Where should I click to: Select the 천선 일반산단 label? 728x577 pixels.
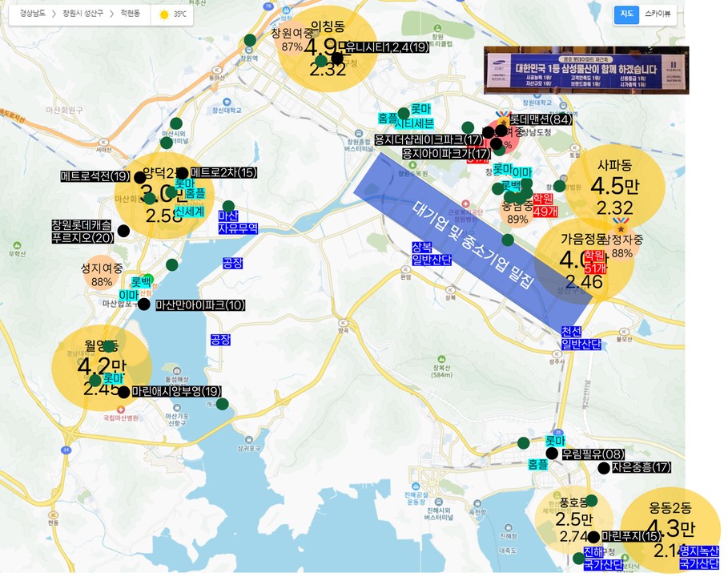tap(582, 337)
